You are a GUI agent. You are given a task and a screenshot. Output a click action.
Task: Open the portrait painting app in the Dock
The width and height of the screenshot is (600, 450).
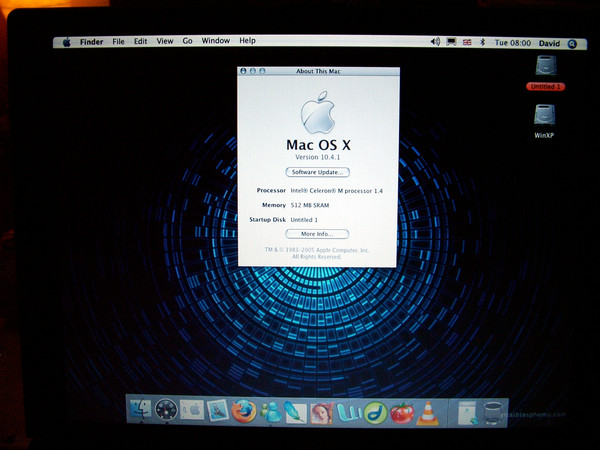pos(322,412)
